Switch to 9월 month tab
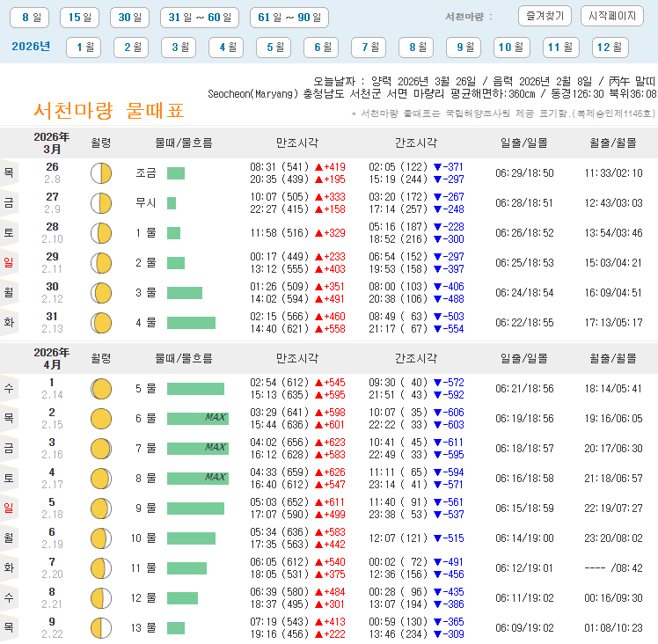 [464, 47]
